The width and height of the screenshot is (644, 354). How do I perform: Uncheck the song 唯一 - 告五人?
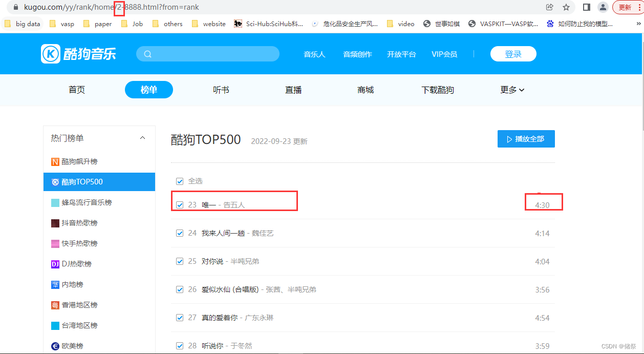(180, 204)
